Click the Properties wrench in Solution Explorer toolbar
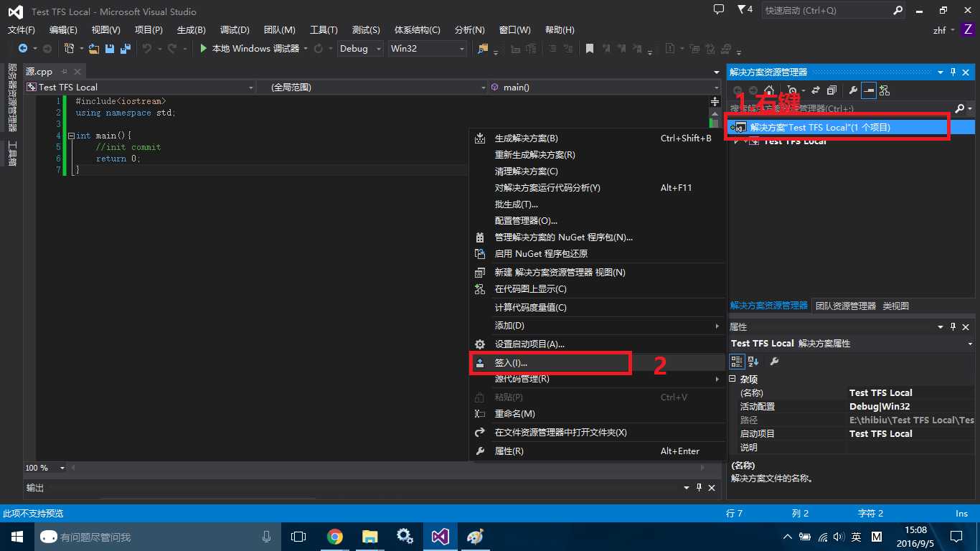The image size is (980, 551). (x=853, y=90)
